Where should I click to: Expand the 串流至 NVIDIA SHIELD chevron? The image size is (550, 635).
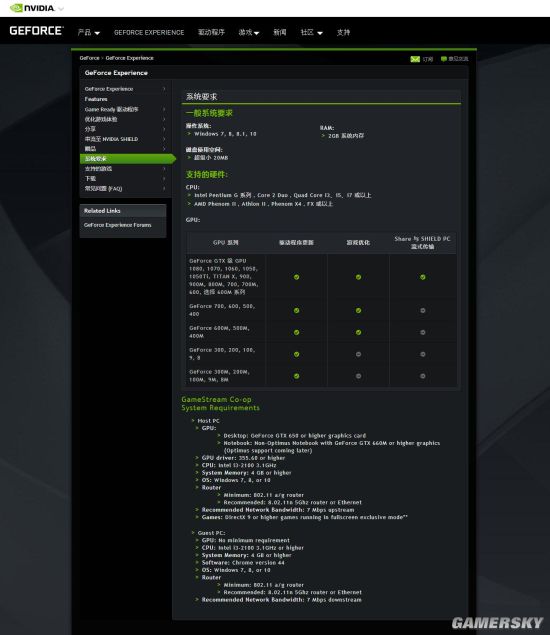click(164, 139)
